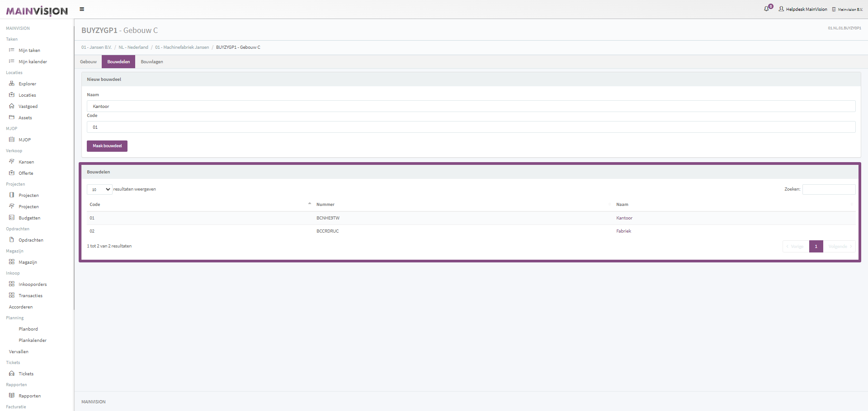Open the results-per-page dropdown showing 10
The width and height of the screenshot is (868, 411).
(99, 190)
